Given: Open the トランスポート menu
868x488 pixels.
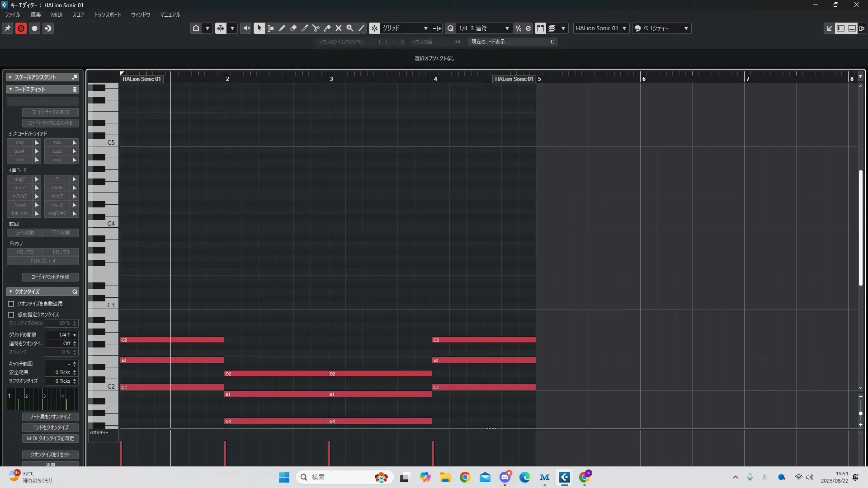Looking at the screenshot, I should click(107, 14).
